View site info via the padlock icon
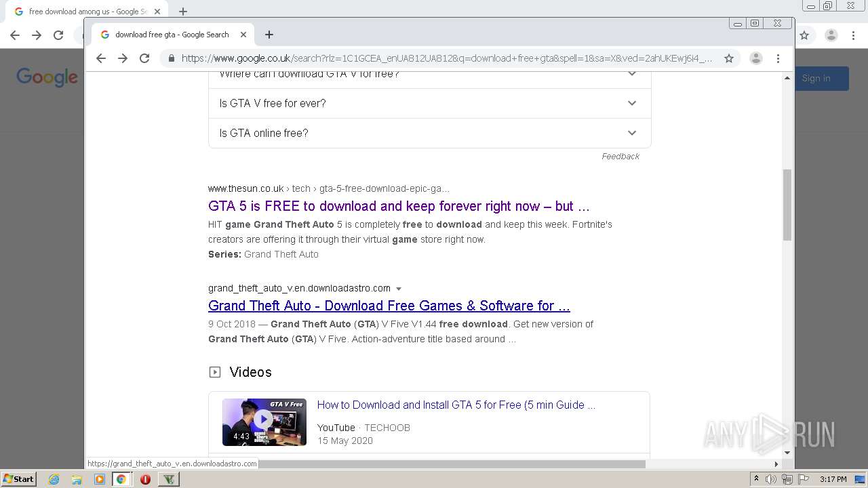The width and height of the screenshot is (868, 488). pos(171,58)
